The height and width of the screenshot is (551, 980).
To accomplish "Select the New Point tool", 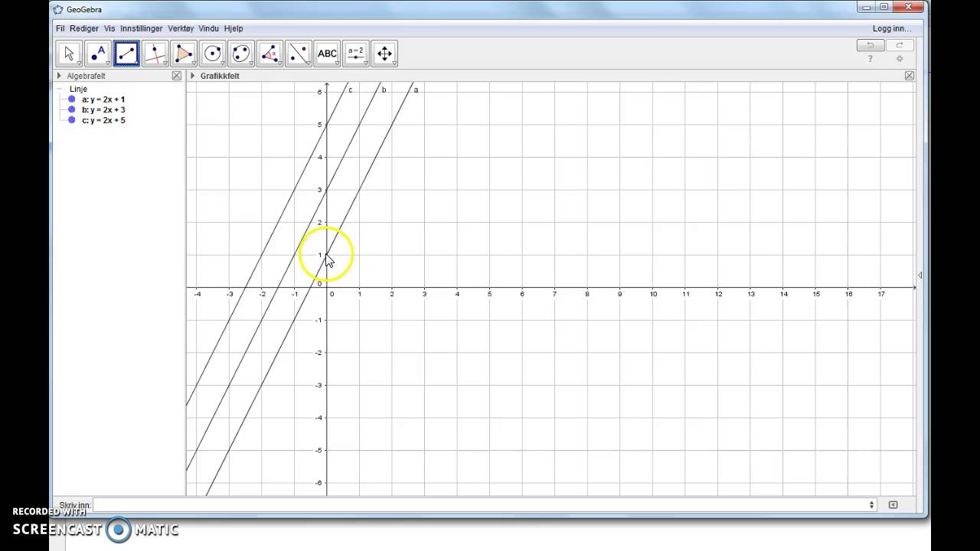I will (x=98, y=54).
